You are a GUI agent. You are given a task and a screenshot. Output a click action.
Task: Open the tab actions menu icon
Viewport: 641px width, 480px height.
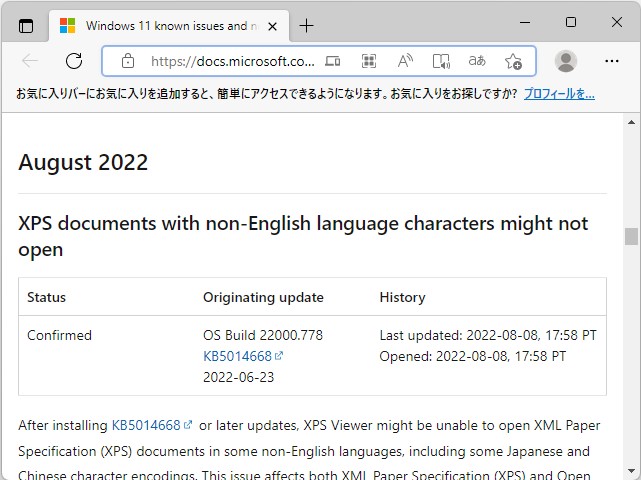coord(26,26)
